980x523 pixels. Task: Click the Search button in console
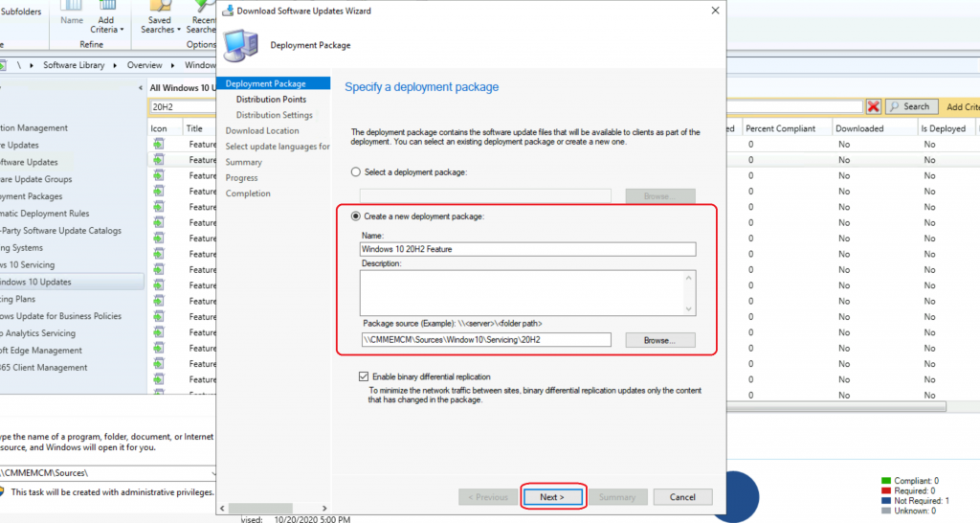[x=911, y=107]
